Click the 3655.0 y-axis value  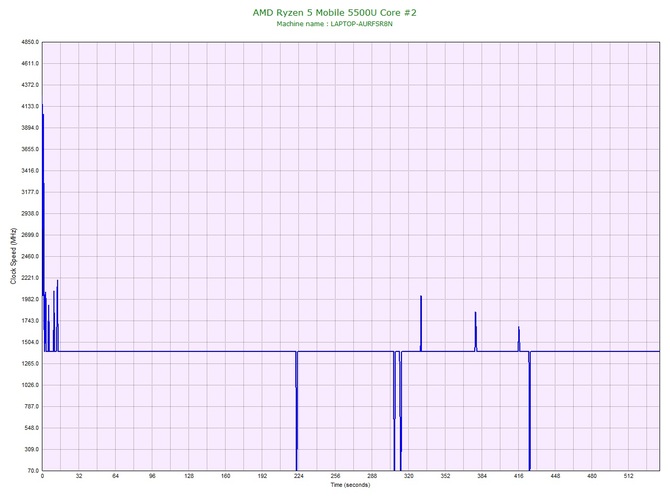30,149
